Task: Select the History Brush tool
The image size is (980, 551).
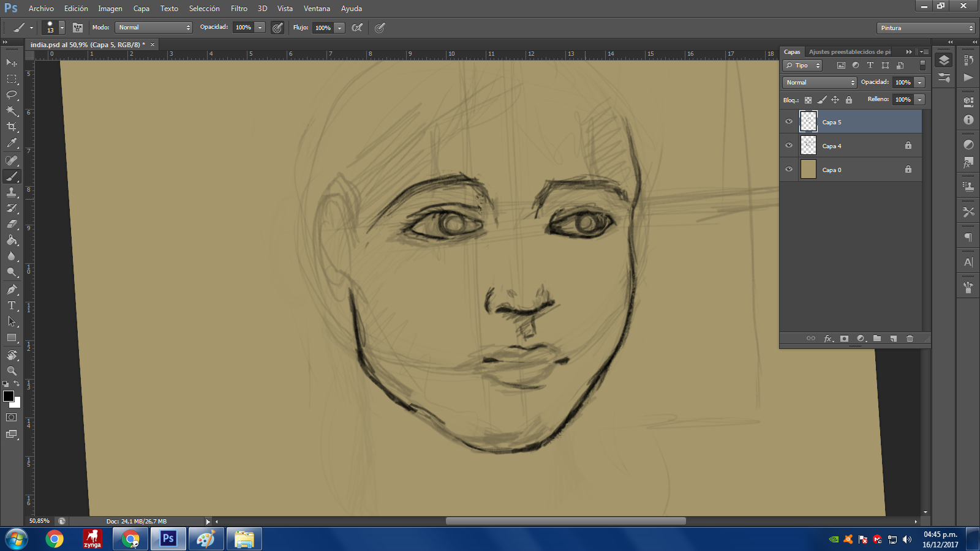Action: click(x=12, y=208)
